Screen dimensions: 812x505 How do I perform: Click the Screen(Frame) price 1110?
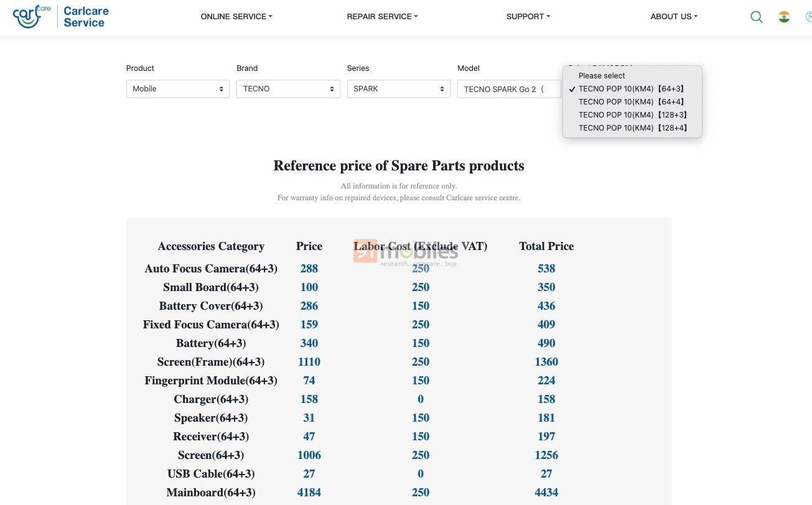[x=309, y=362]
